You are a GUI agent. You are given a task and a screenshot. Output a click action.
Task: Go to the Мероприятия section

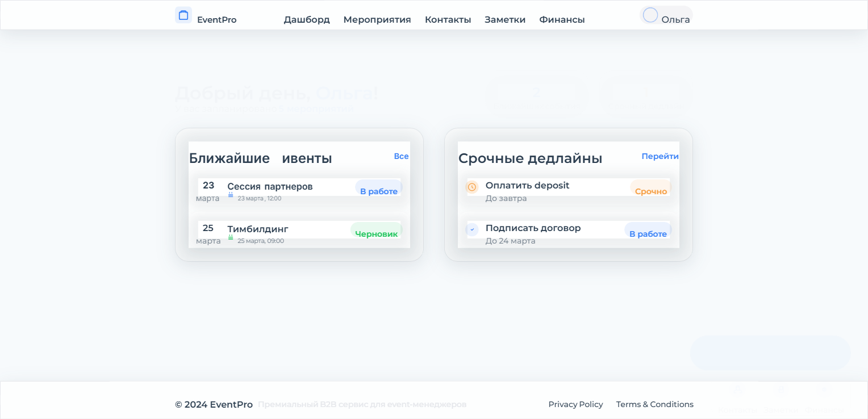377,20
